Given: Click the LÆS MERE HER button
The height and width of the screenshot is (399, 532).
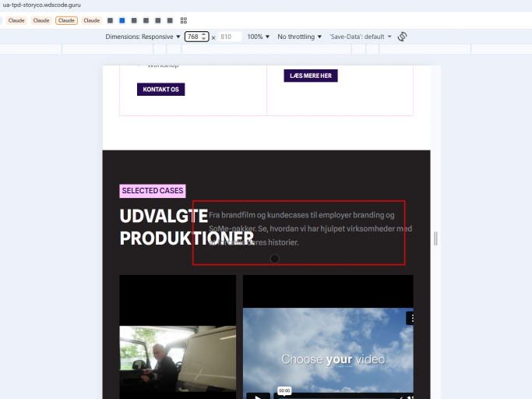Looking at the screenshot, I should point(311,76).
